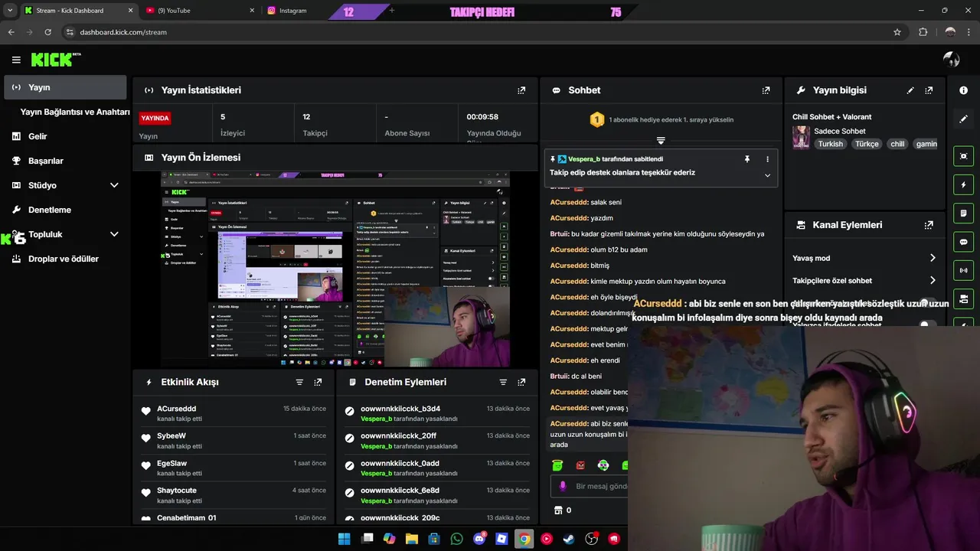This screenshot has width=980, height=551.
Task: Open Discord from the taskbar
Action: [479, 539]
